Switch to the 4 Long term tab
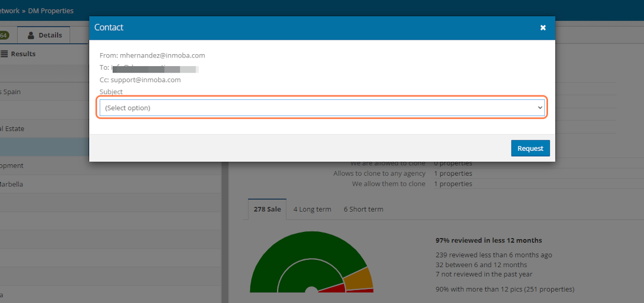Viewport: 644px width, 303px height. coord(312,209)
